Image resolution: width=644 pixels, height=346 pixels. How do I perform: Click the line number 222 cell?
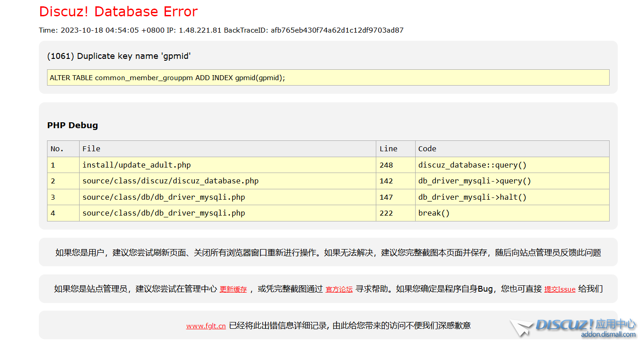pos(386,213)
